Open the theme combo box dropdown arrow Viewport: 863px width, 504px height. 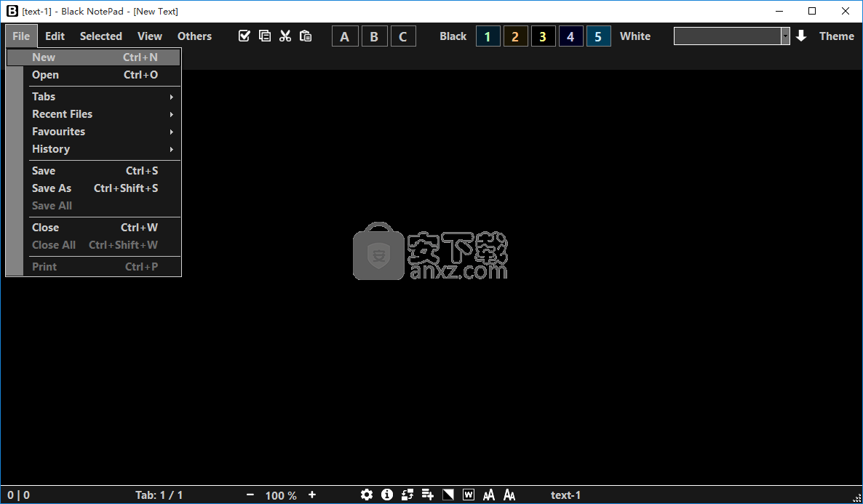pos(785,36)
